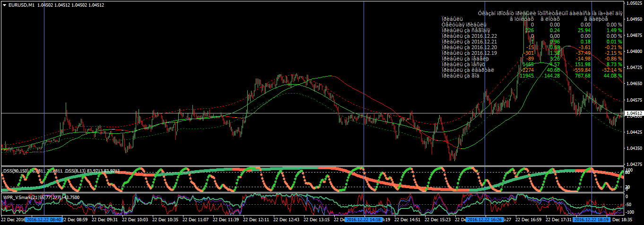The image size is (644, 225).
Task: Click the 25.94 value in profit table
Action: click(583, 30)
